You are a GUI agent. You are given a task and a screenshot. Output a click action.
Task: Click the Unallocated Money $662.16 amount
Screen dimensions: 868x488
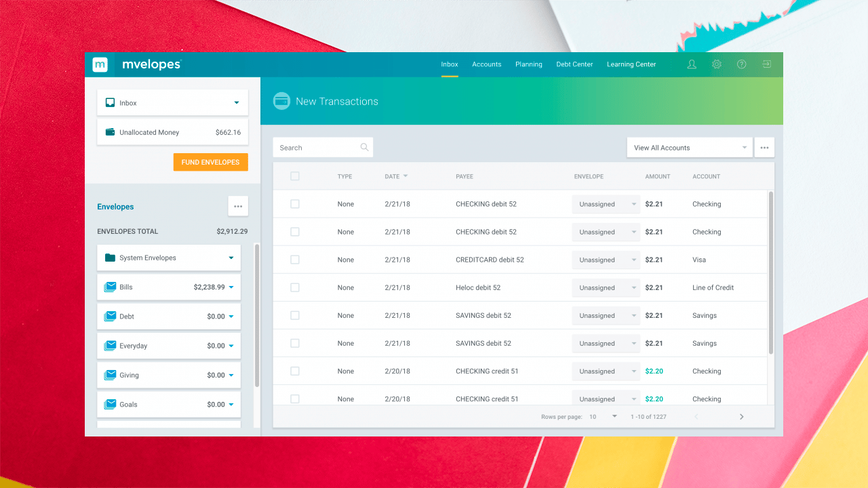tap(228, 132)
